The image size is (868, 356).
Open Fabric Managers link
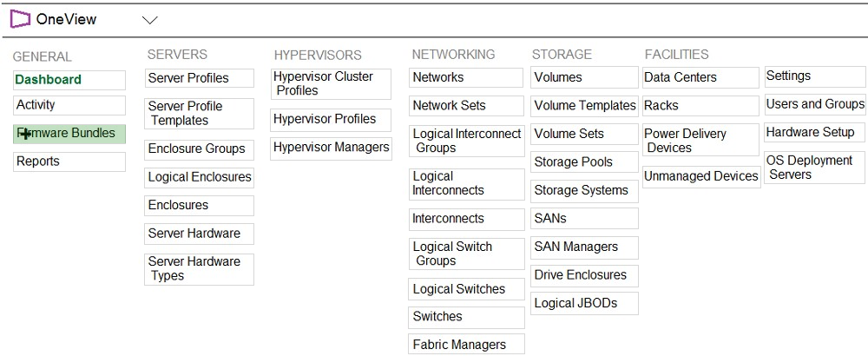(467, 345)
